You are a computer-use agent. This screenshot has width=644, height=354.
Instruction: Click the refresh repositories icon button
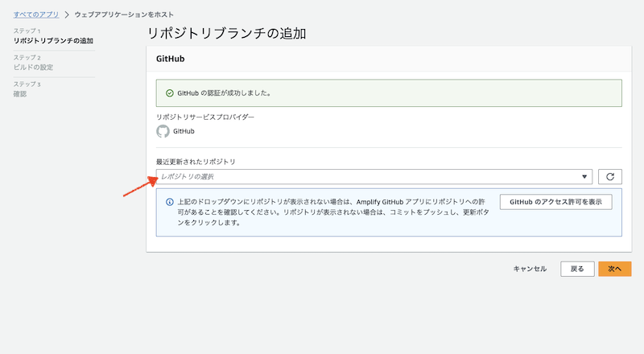610,176
